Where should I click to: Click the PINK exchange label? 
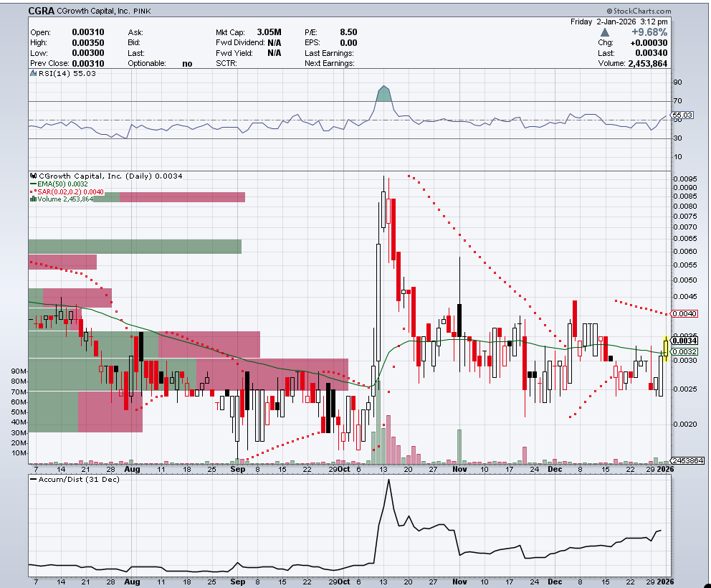(143, 11)
